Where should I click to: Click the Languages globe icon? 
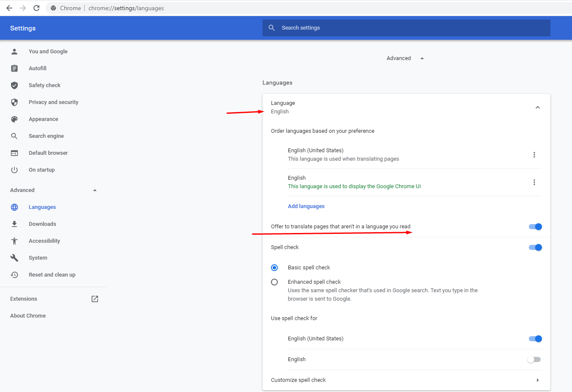(x=14, y=207)
